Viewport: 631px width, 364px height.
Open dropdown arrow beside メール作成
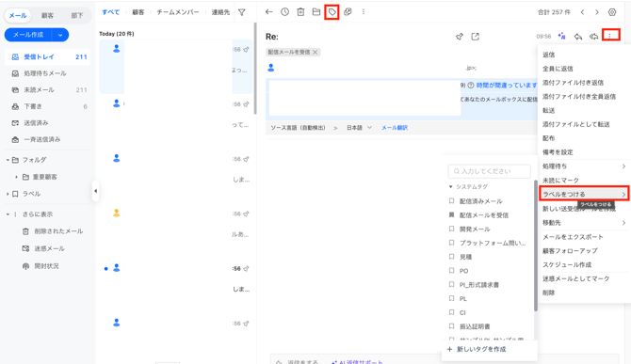coord(60,35)
